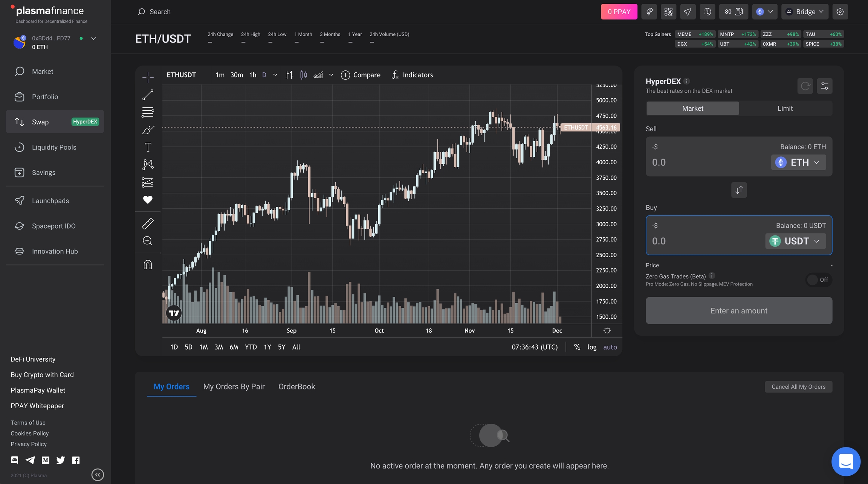Image resolution: width=868 pixels, height=484 pixels.
Task: Click Cancel All My Orders button
Action: click(x=798, y=387)
